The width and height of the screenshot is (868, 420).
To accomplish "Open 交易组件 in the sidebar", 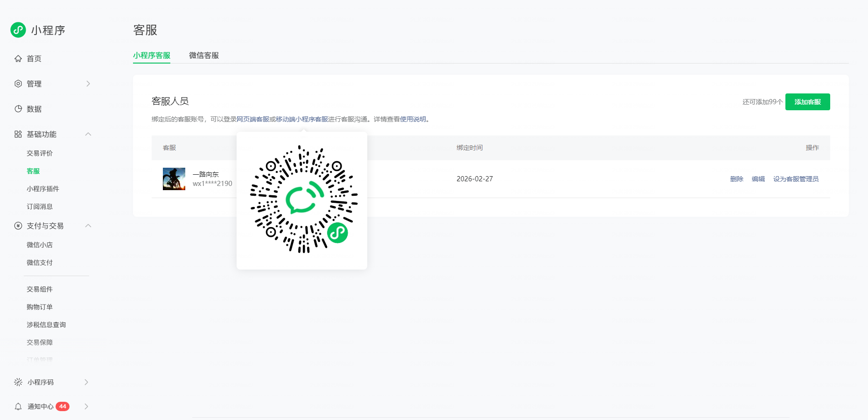I will point(40,289).
